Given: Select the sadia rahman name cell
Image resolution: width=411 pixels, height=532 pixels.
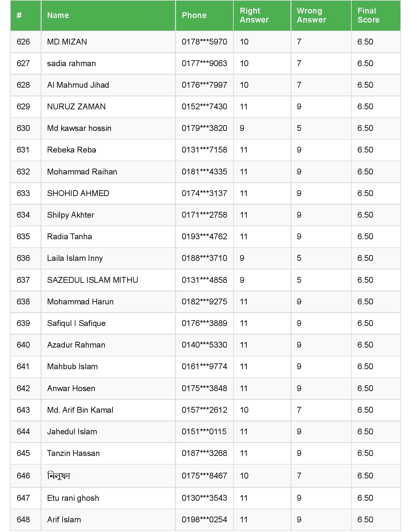Looking at the screenshot, I should (72, 64).
